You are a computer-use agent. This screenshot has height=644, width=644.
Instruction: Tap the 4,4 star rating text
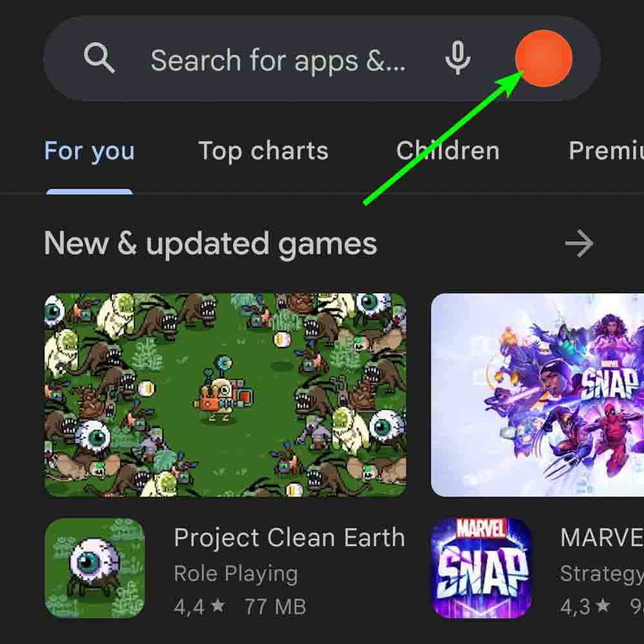200,607
